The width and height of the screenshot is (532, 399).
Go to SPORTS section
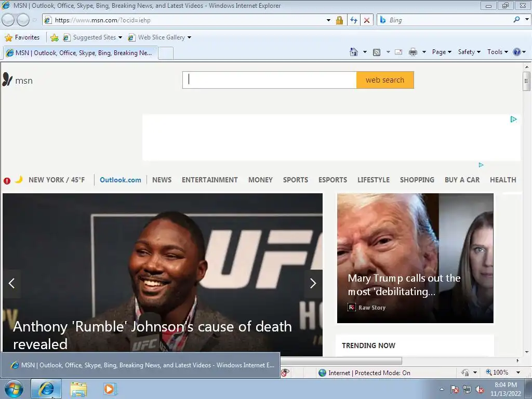(296, 180)
